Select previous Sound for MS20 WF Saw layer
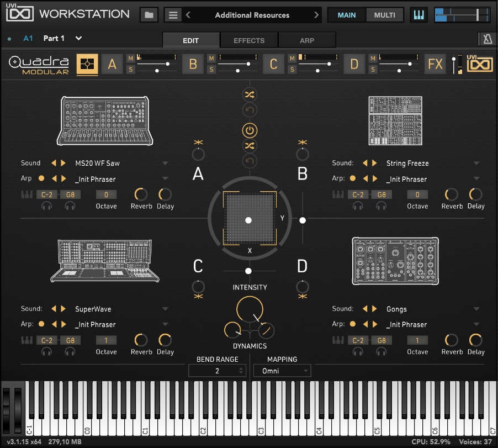The height and width of the screenshot is (448, 498). pyautogui.click(x=54, y=163)
